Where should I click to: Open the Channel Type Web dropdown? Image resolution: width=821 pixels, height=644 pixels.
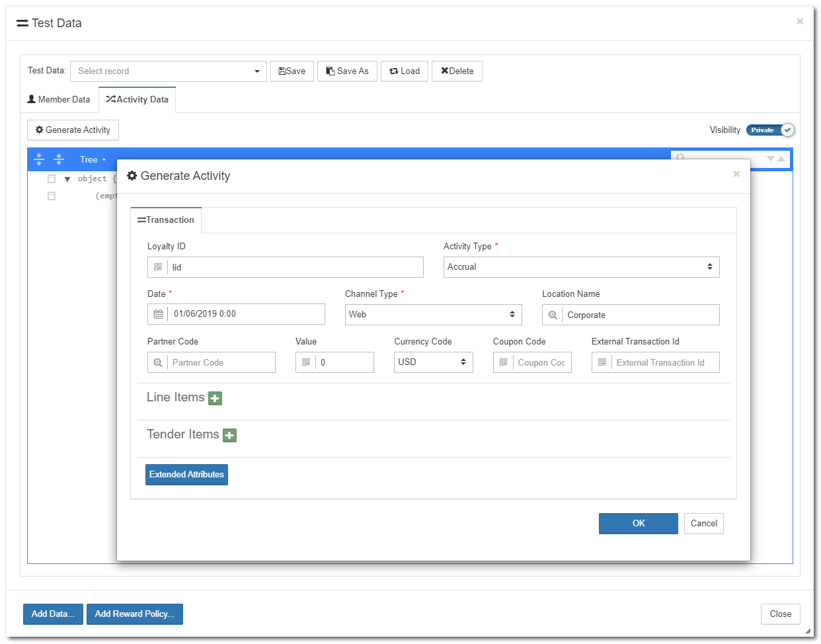(x=433, y=315)
